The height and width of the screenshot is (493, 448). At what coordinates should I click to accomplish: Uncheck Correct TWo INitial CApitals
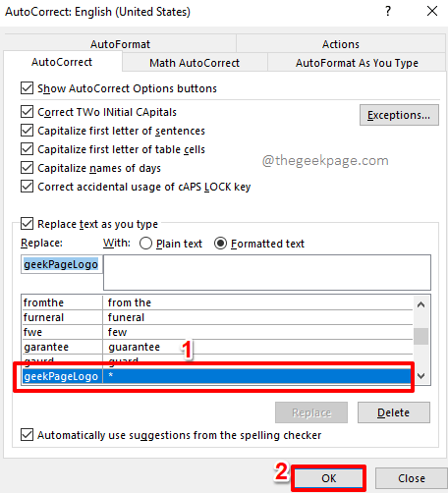click(x=27, y=112)
